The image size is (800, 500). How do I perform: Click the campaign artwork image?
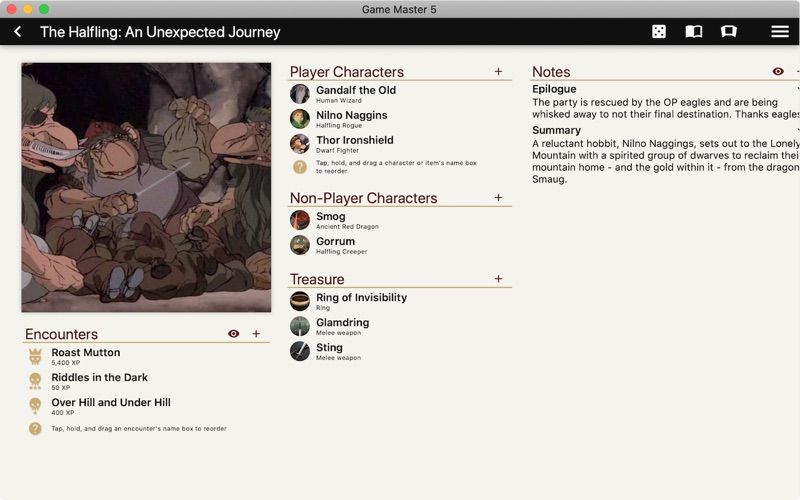click(146, 187)
